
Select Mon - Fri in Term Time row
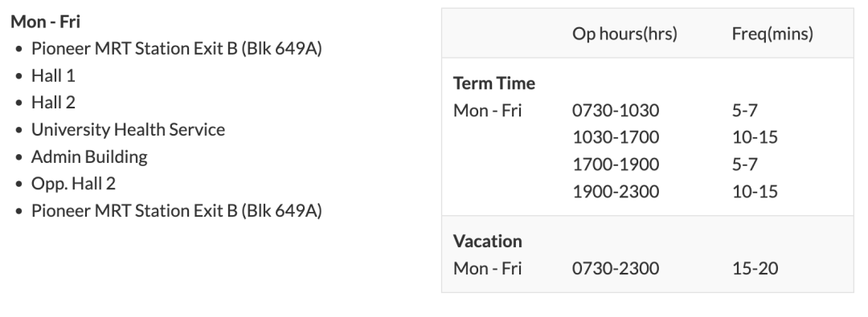pyautogui.click(x=487, y=110)
